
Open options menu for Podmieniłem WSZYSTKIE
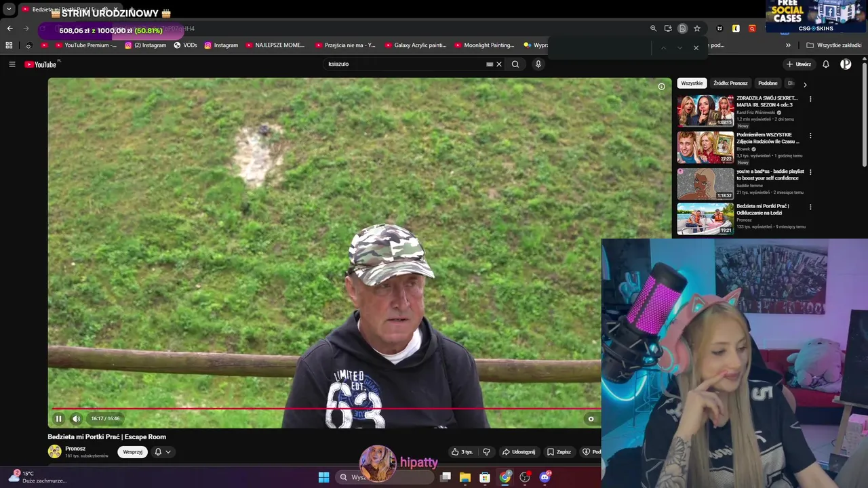(810, 136)
